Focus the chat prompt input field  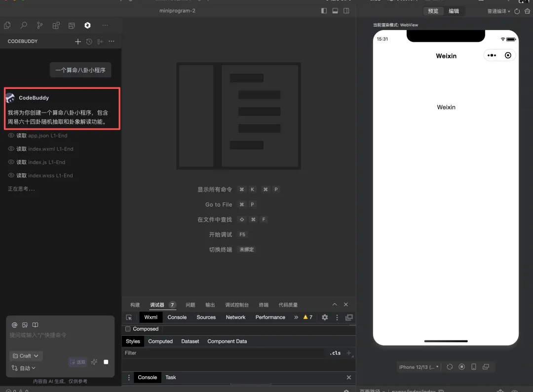pos(61,335)
